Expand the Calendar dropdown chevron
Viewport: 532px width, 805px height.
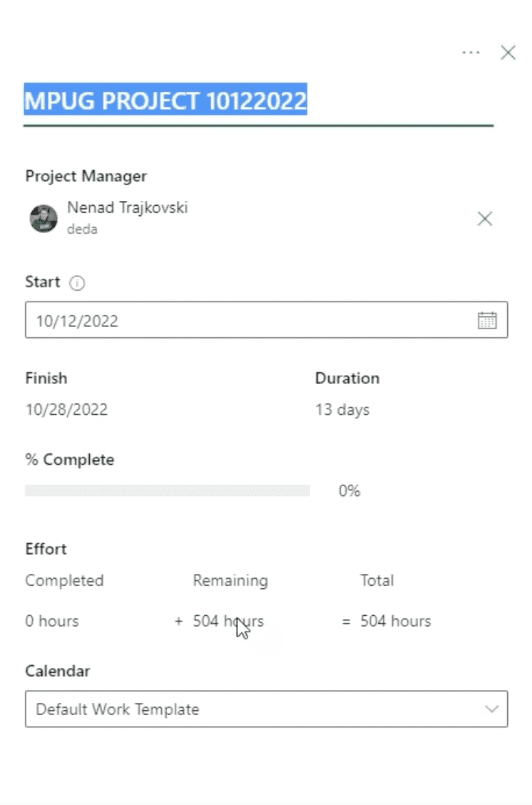[x=492, y=709]
